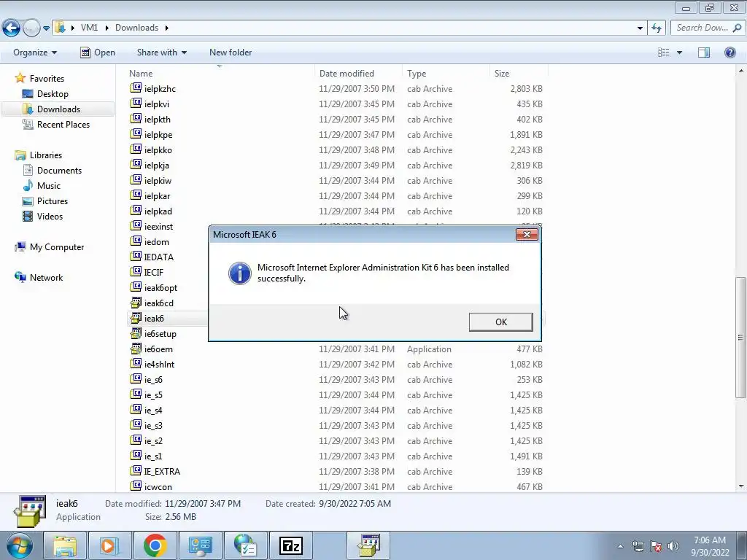Select the ie6oem application icon
The width and height of the screenshot is (747, 560).
tap(136, 348)
